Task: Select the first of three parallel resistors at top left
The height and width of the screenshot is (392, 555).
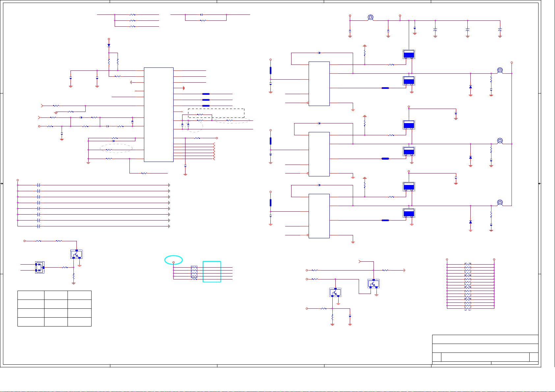Action: 132,14
